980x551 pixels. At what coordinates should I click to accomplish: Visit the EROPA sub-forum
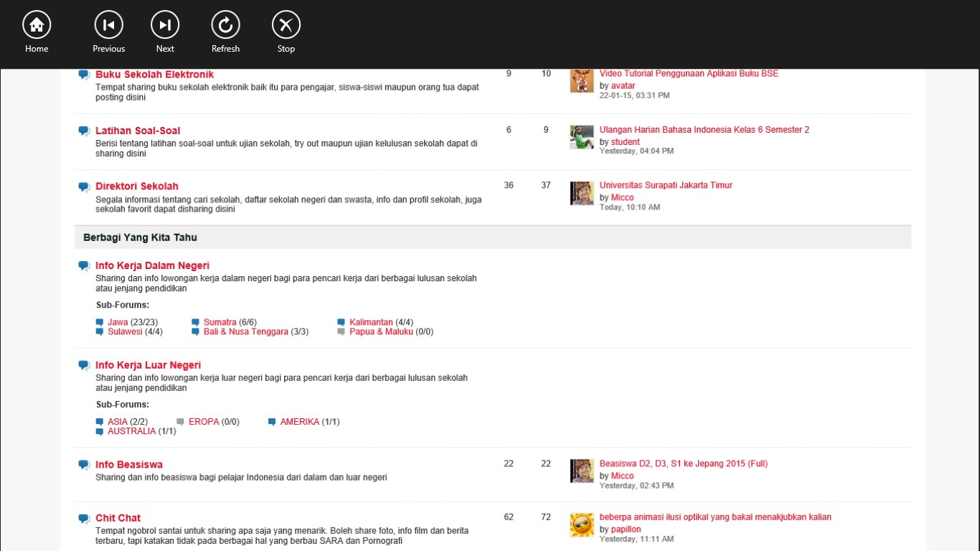pyautogui.click(x=204, y=422)
